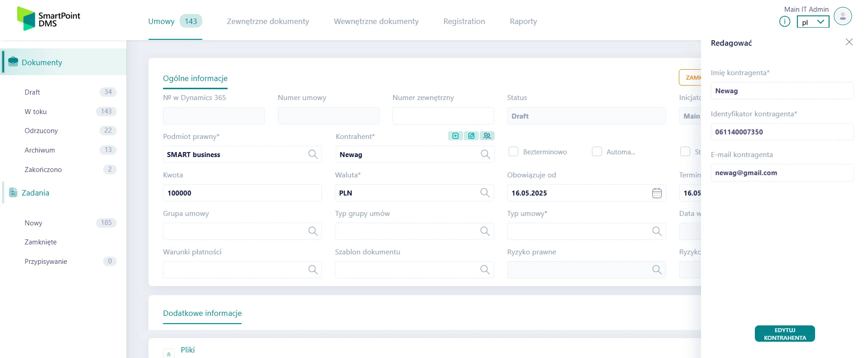Click the № w Dynamics 365 field
The width and height of the screenshot is (868, 358).
(214, 116)
